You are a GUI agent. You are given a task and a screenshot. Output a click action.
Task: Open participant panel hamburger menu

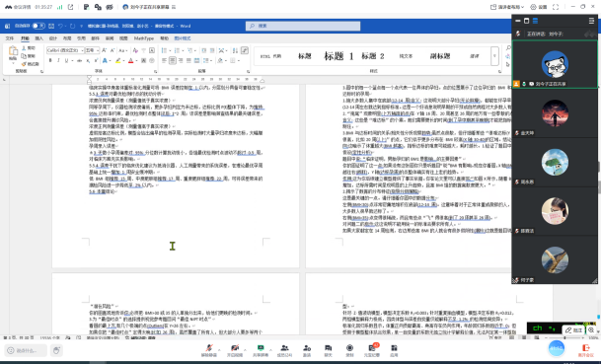[591, 21]
